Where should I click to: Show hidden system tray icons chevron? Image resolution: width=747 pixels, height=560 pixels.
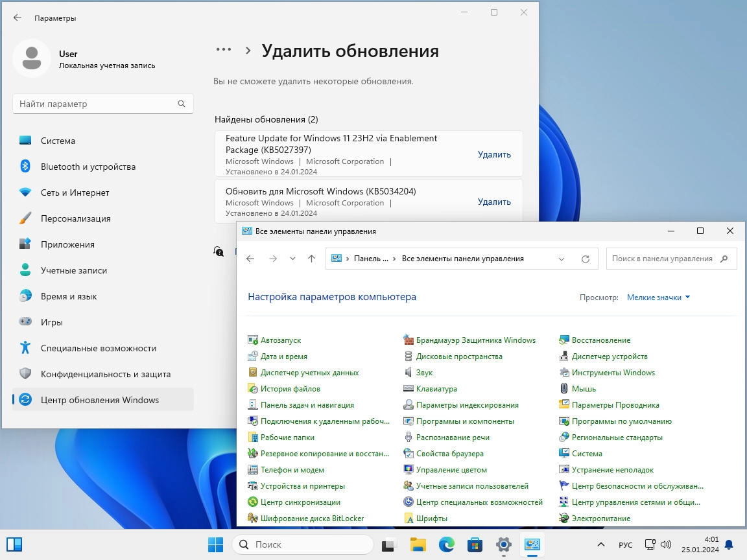(x=600, y=544)
